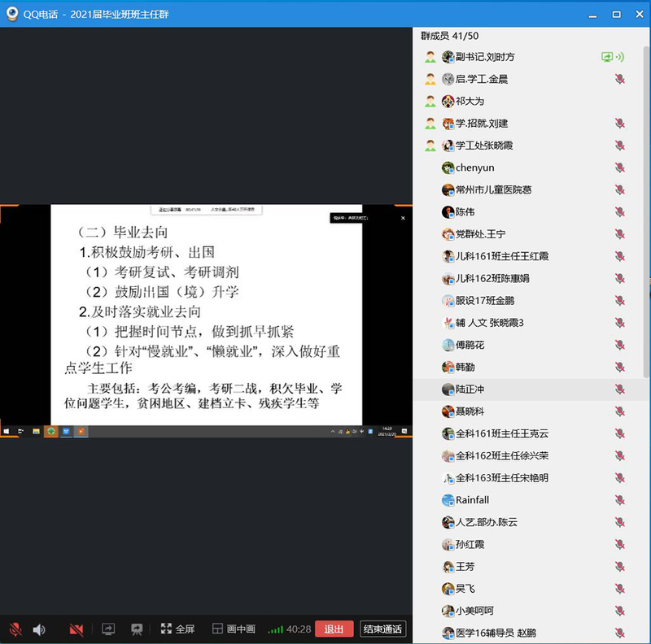Toggle the speaker volume icon

(39, 629)
